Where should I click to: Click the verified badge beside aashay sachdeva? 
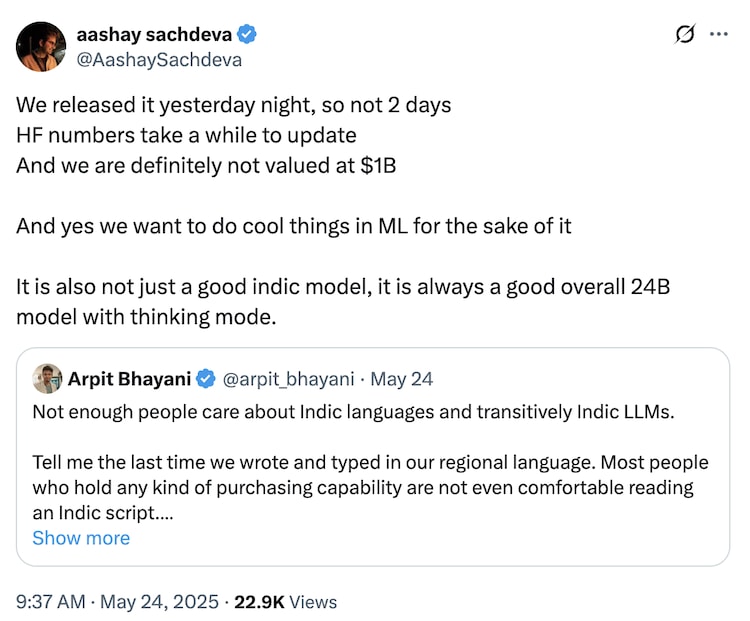pos(247,35)
